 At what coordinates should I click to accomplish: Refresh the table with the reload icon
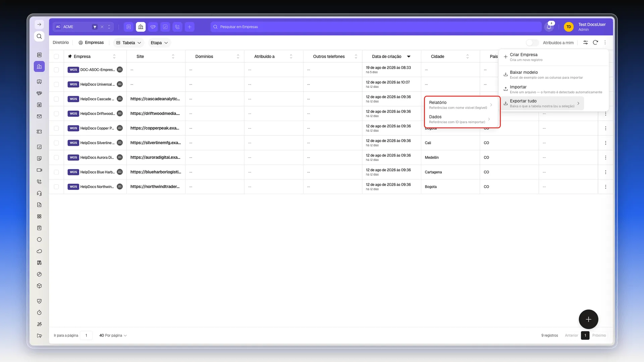click(595, 43)
